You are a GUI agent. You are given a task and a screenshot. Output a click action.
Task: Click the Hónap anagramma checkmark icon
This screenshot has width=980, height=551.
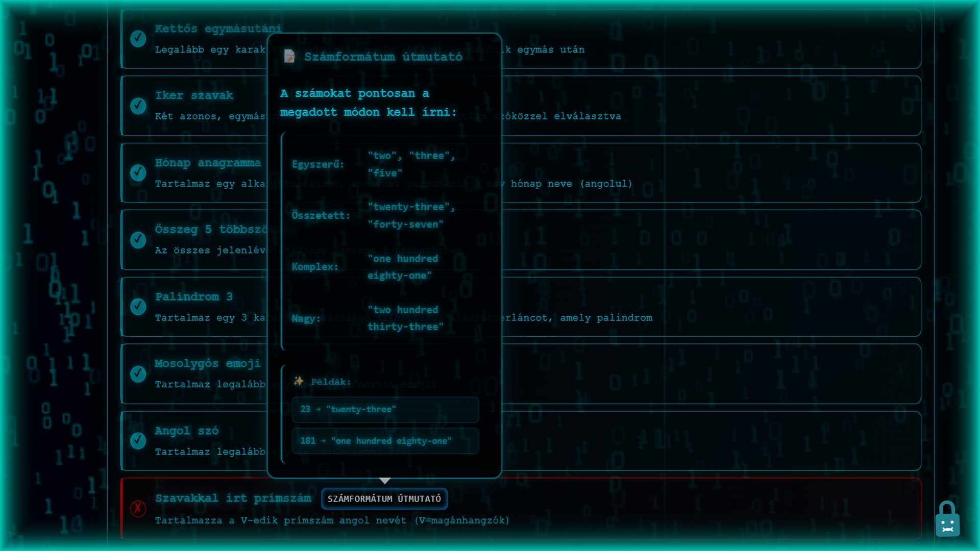click(x=138, y=172)
